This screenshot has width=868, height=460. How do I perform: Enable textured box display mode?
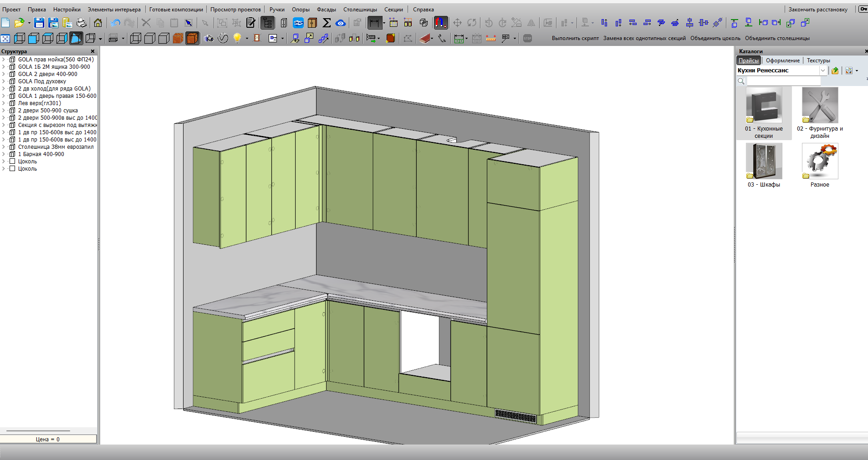tap(178, 39)
